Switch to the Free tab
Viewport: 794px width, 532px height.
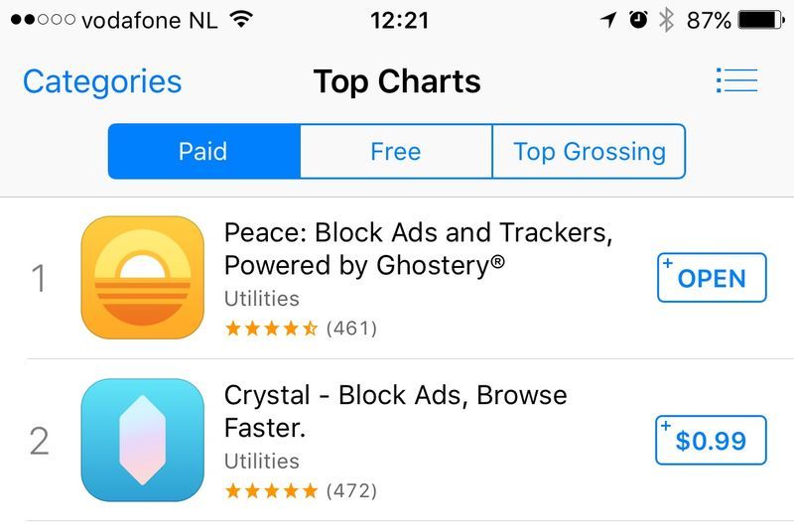[395, 152]
